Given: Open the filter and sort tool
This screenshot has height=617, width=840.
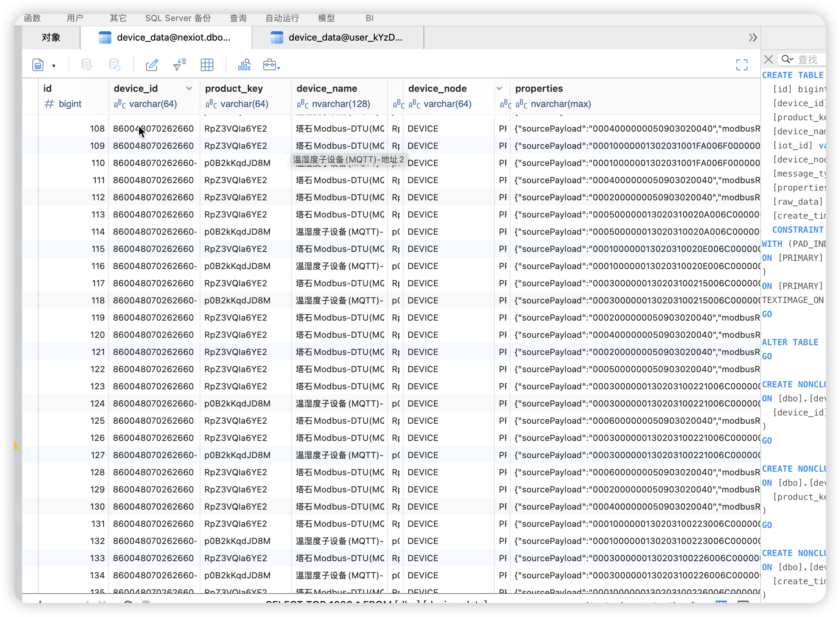Looking at the screenshot, I should pyautogui.click(x=180, y=65).
